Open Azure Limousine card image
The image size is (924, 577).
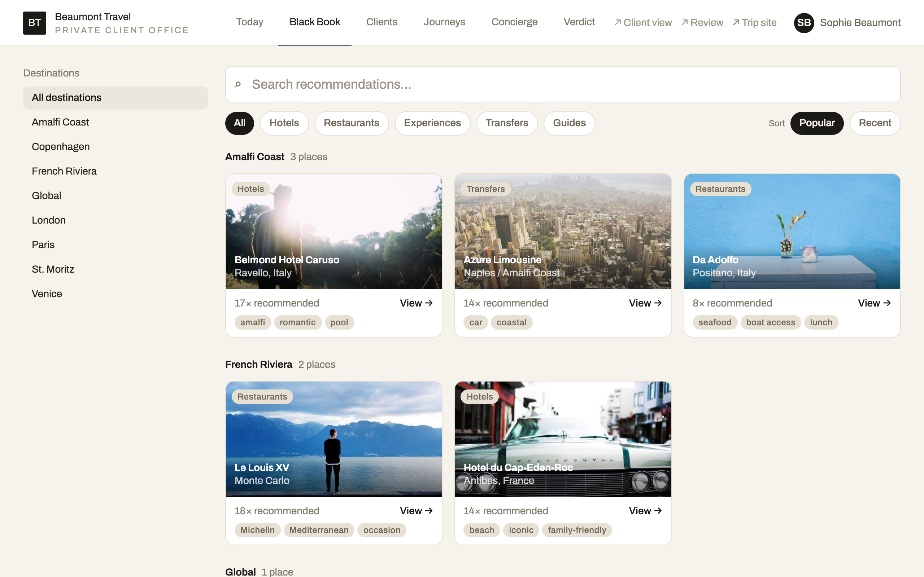563,231
